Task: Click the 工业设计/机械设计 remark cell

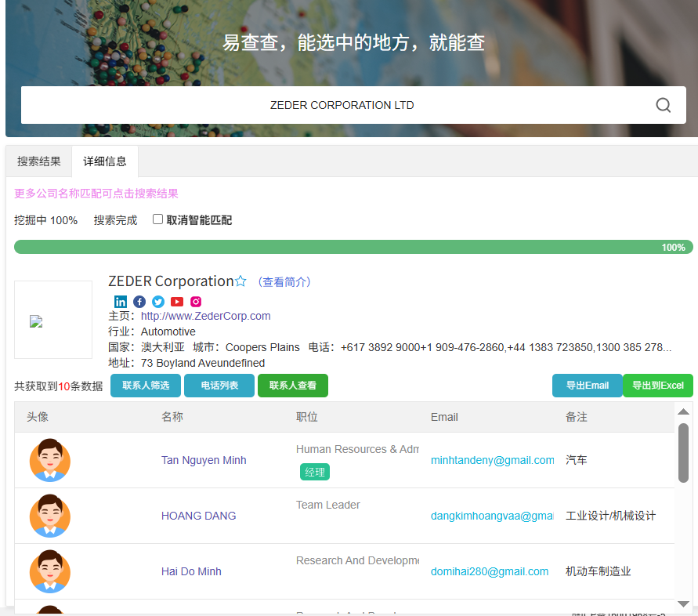Action: [611, 516]
